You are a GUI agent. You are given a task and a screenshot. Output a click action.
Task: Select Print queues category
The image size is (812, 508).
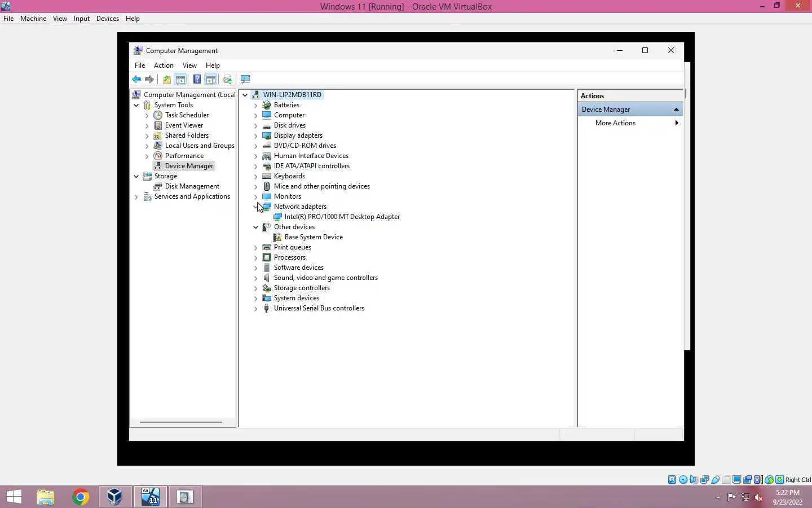pyautogui.click(x=293, y=247)
